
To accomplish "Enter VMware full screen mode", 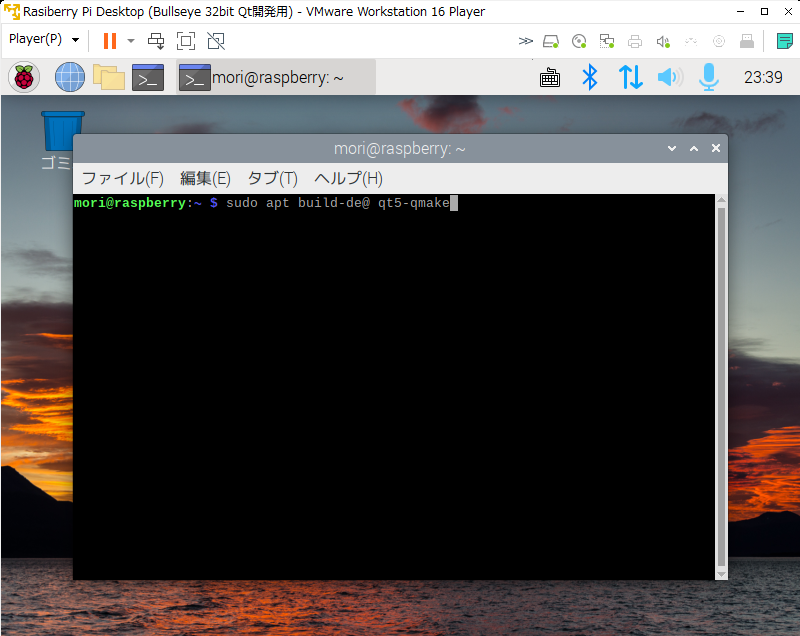I will [186, 41].
